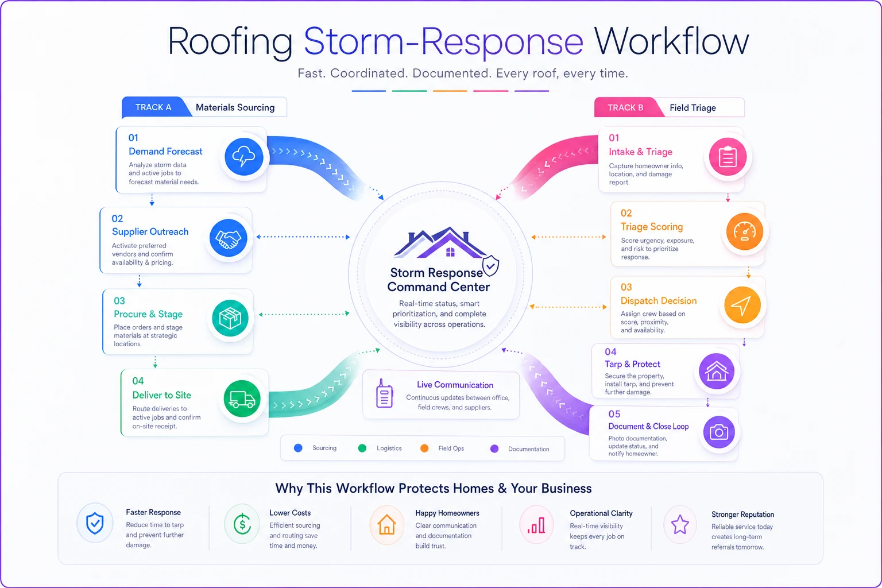Click the green Logistics legend dot

pyautogui.click(x=362, y=448)
